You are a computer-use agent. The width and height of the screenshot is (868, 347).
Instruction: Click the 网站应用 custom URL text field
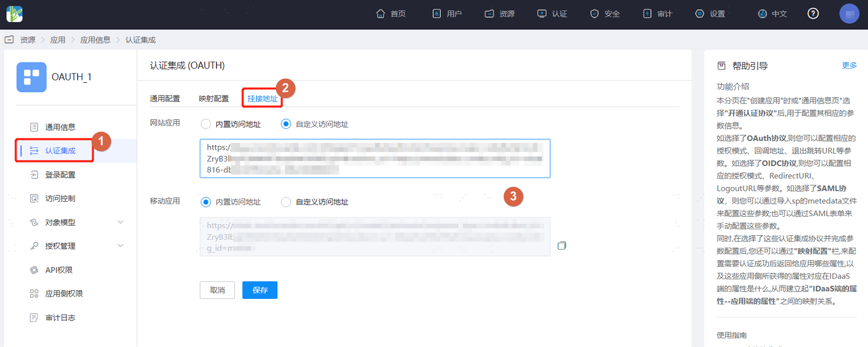coord(374,158)
